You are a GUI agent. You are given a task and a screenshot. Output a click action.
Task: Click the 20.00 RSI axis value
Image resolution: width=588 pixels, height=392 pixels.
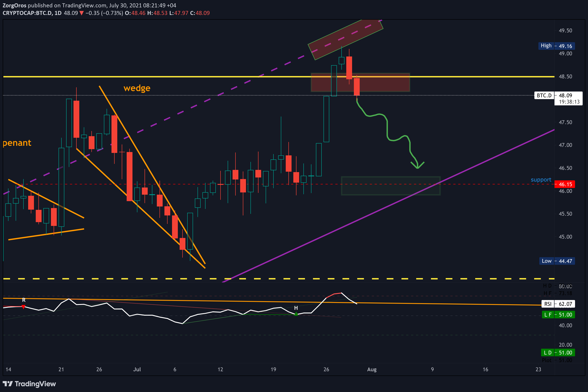click(x=565, y=345)
